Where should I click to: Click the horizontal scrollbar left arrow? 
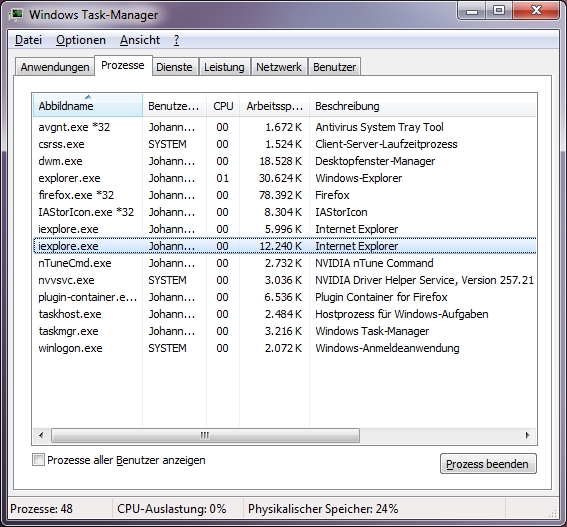pos(41,435)
